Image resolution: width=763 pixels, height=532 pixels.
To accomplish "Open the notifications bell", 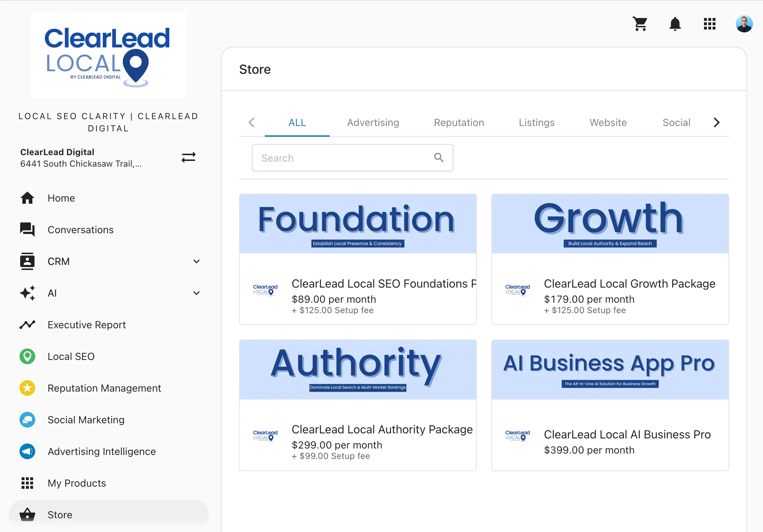I will (x=675, y=24).
